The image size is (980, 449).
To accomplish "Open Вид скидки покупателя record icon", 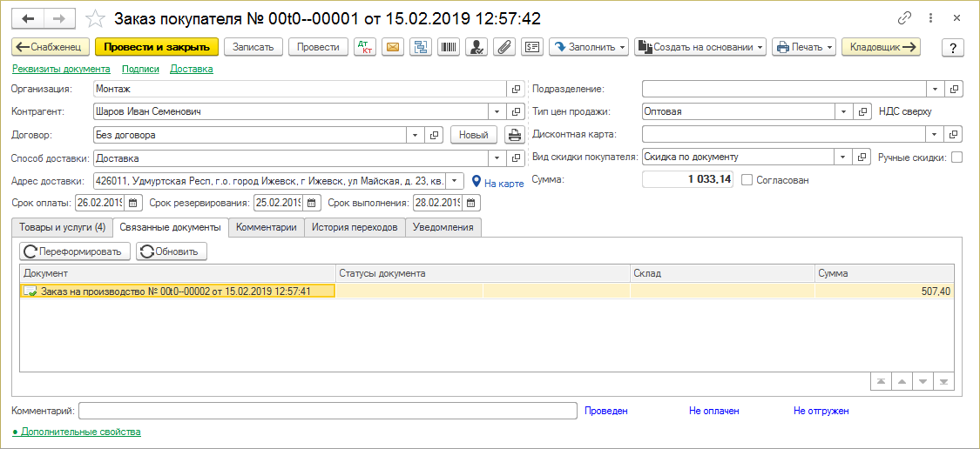I will (x=862, y=157).
